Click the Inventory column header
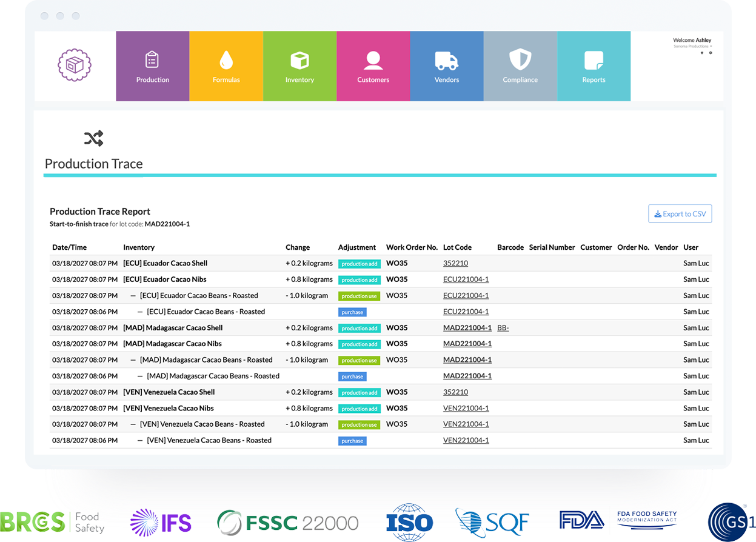Screen dimensions: 756x542 tap(139, 247)
